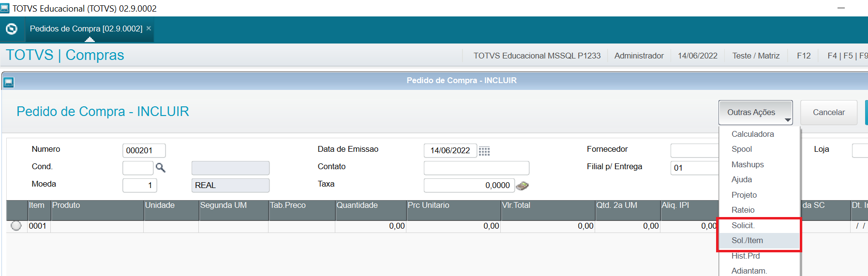The width and height of the screenshot is (868, 276).
Task: Click the Contato input field
Action: [x=477, y=168]
